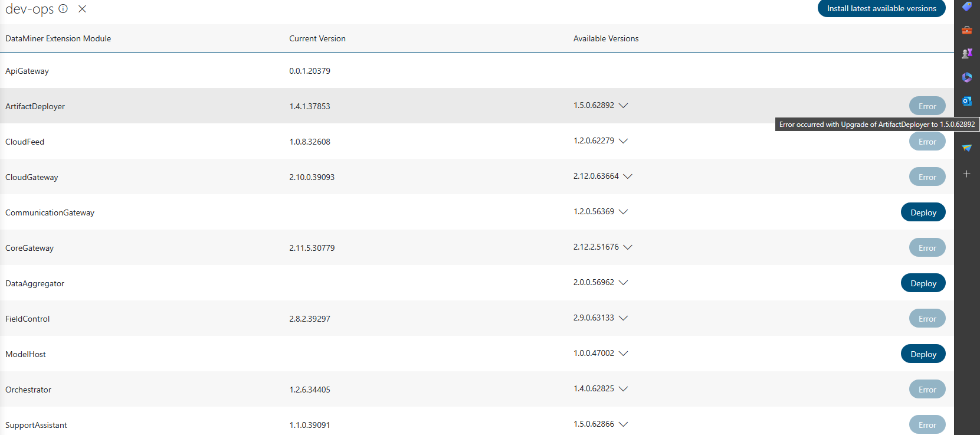The image size is (980, 435).
Task: Click the Error button for SupportAssistant
Action: (927, 425)
